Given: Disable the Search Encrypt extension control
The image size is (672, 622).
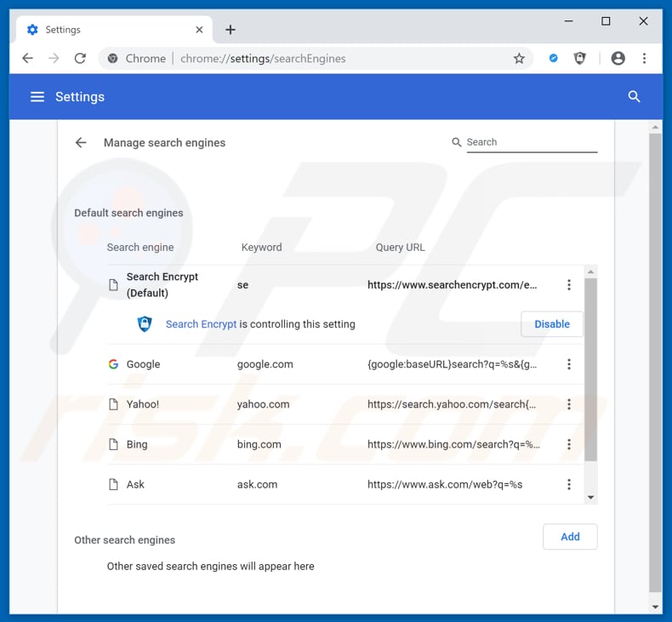Looking at the screenshot, I should click(x=552, y=324).
